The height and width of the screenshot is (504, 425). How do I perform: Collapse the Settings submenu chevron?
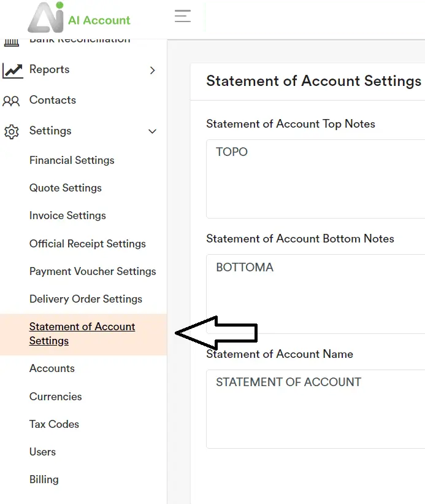pos(153,131)
